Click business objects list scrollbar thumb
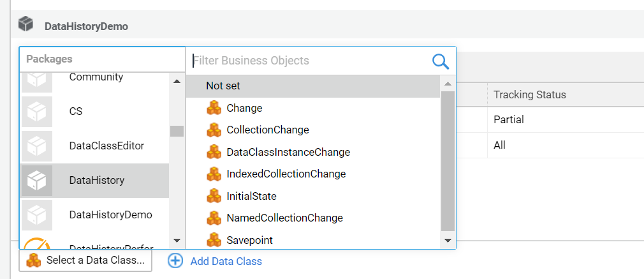Viewport: 644px width, 279px height. click(x=448, y=162)
